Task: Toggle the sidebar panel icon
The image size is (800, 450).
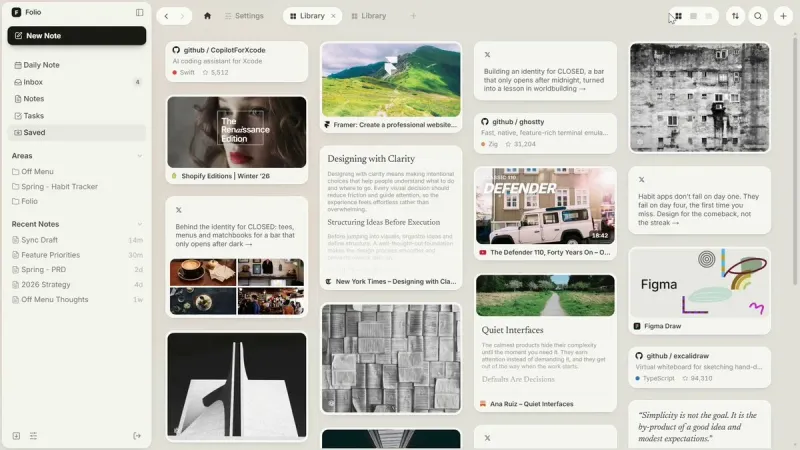Action: click(139, 12)
